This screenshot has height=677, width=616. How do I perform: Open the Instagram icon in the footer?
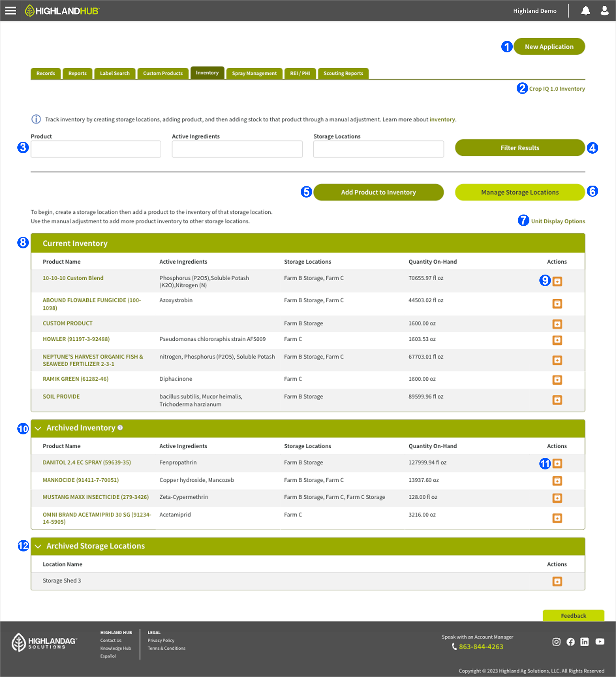[556, 642]
